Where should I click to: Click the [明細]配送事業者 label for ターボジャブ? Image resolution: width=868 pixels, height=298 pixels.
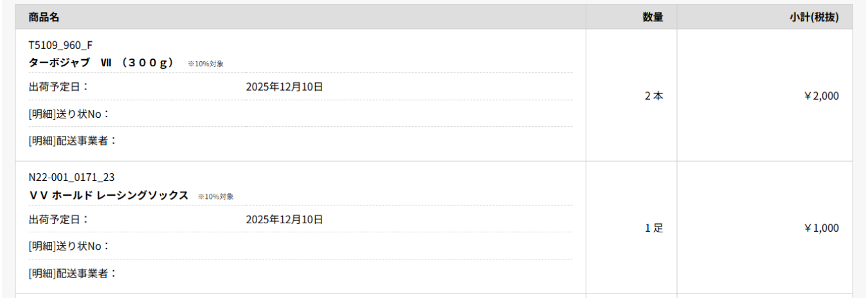(x=73, y=140)
